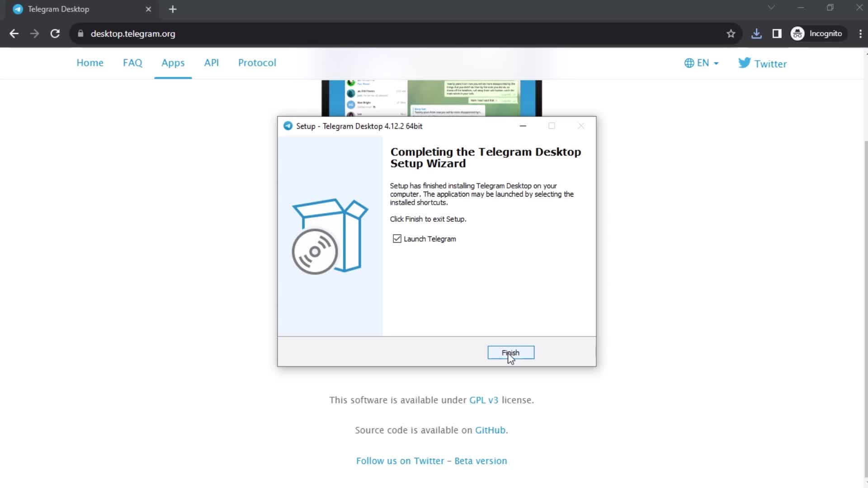Click the refresh page icon
The width and height of the screenshot is (868, 488).
coord(54,33)
